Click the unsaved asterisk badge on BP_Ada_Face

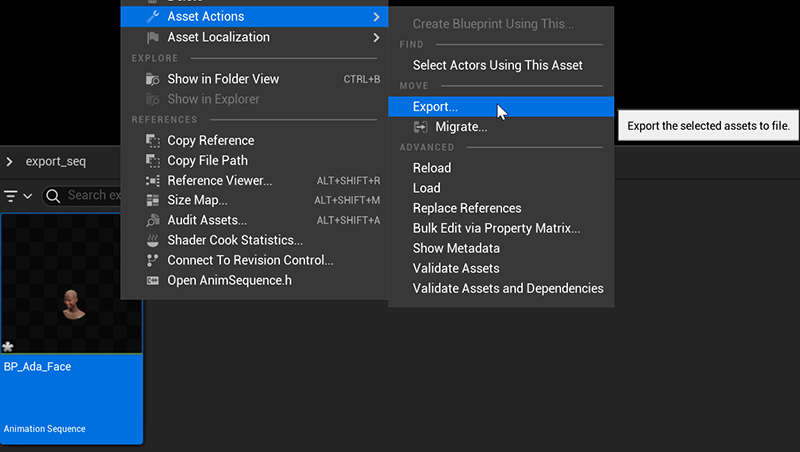8,347
